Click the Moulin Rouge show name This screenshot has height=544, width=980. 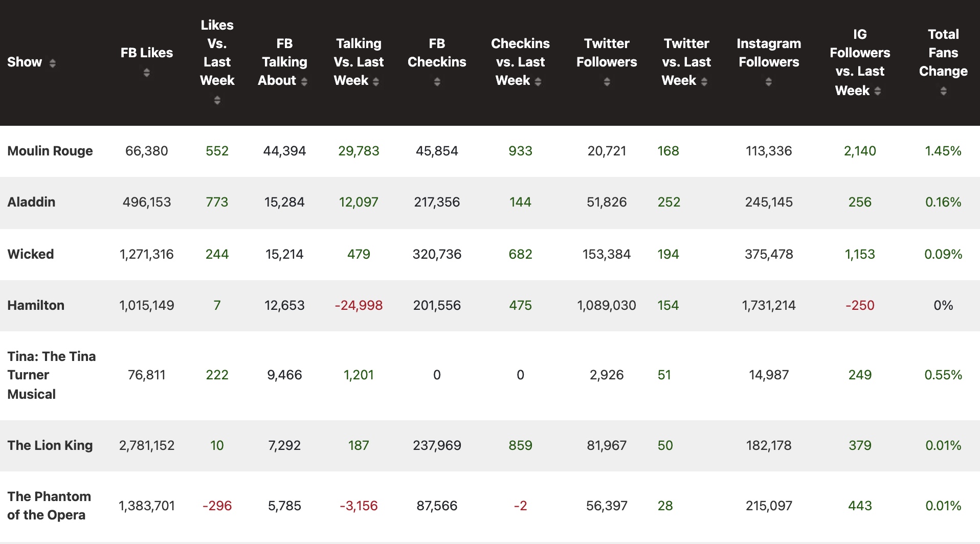click(x=50, y=151)
